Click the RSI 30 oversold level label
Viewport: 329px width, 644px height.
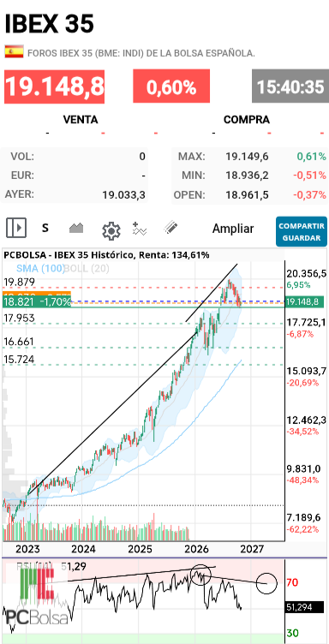click(x=293, y=633)
